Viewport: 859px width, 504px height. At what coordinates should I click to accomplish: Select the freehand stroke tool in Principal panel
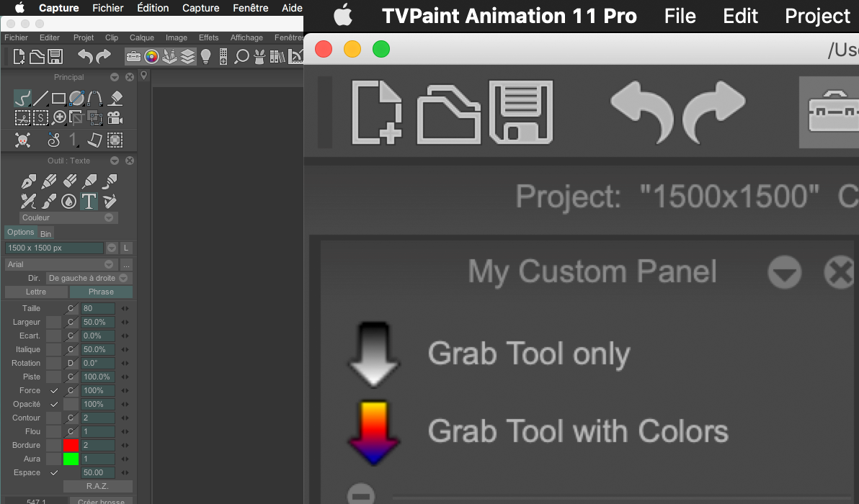[x=22, y=99]
